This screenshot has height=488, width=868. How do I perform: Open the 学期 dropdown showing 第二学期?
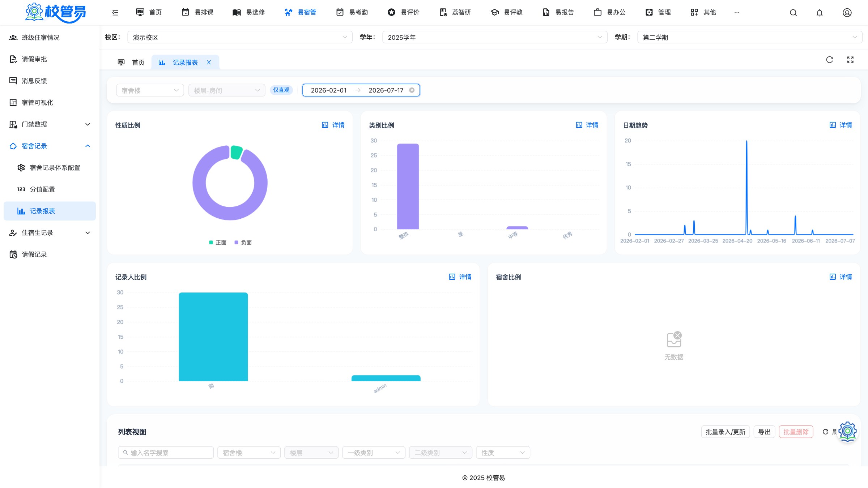pyautogui.click(x=750, y=37)
